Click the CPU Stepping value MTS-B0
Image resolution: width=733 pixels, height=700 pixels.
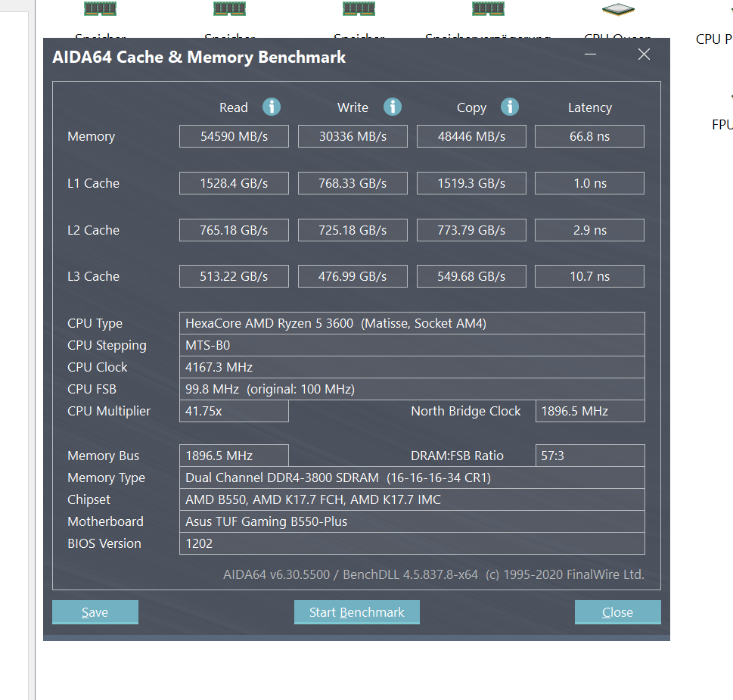click(412, 345)
